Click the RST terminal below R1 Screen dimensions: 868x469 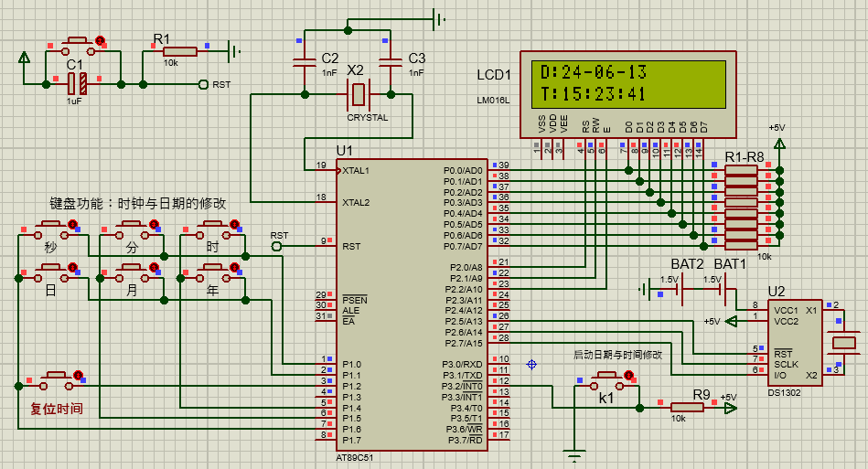203,85
